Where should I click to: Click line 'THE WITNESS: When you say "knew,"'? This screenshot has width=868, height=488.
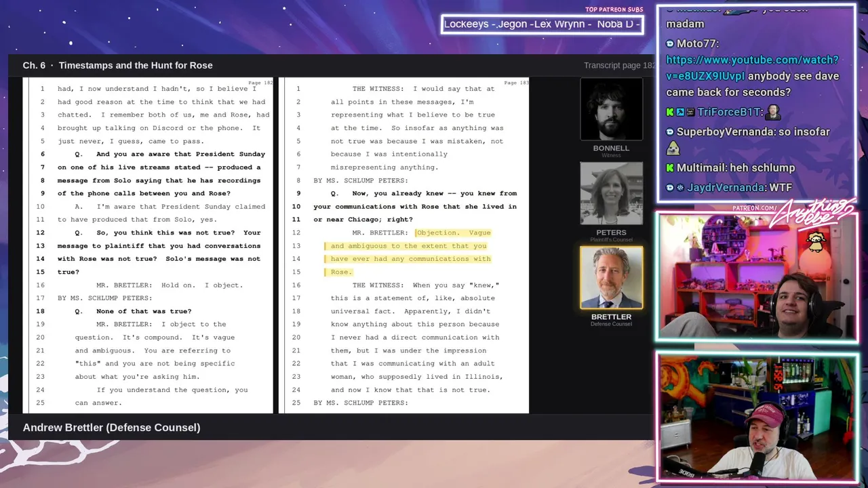click(x=426, y=285)
